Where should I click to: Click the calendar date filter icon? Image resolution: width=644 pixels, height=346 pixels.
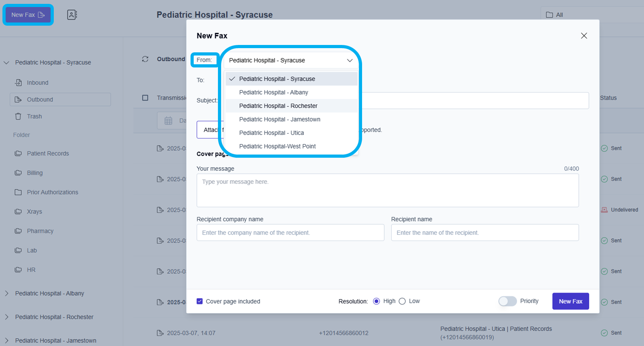tap(168, 121)
